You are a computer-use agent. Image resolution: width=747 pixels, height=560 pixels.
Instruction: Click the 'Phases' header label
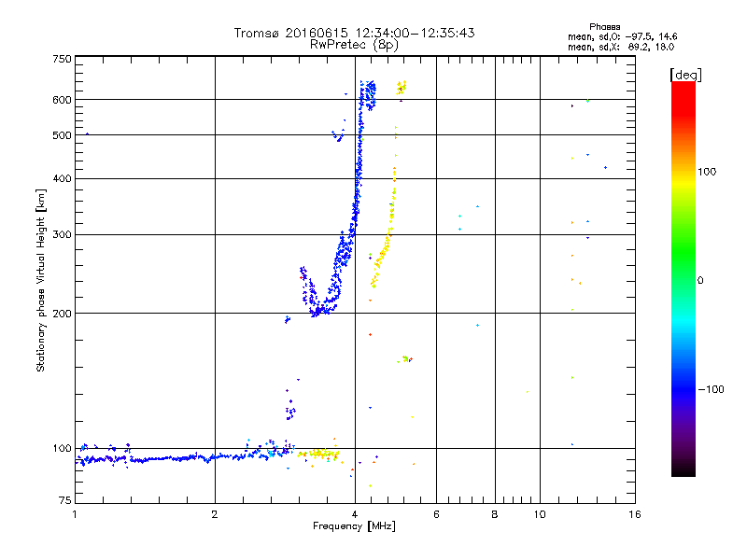pos(604,27)
